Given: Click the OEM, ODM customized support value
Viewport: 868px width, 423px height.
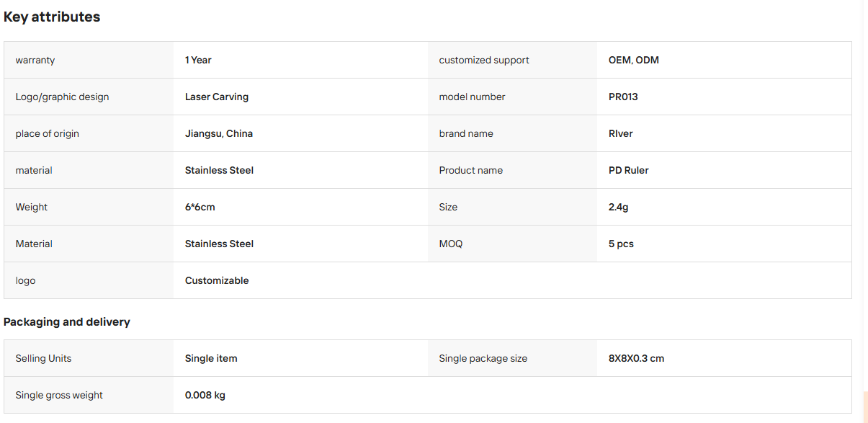Looking at the screenshot, I should point(634,60).
